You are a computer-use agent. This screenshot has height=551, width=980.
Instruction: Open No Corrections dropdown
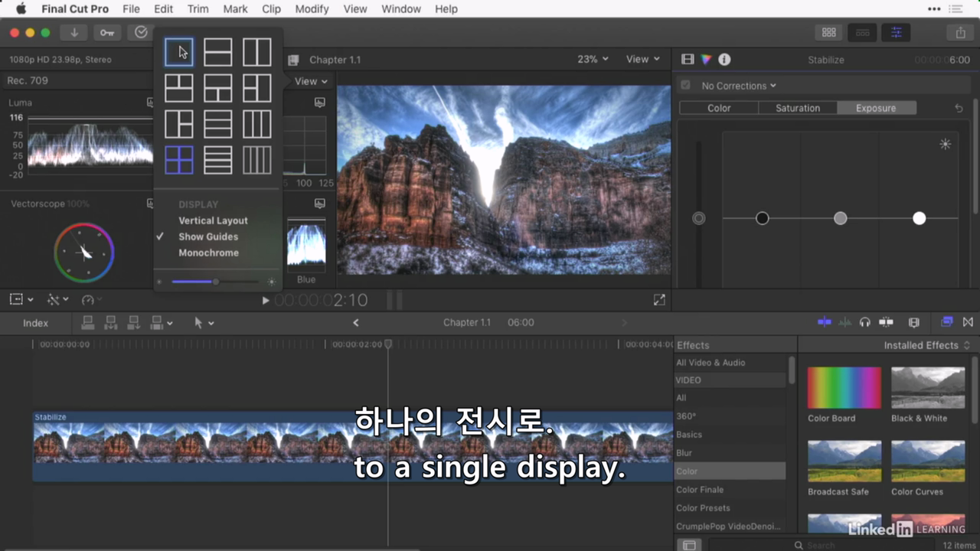(739, 86)
